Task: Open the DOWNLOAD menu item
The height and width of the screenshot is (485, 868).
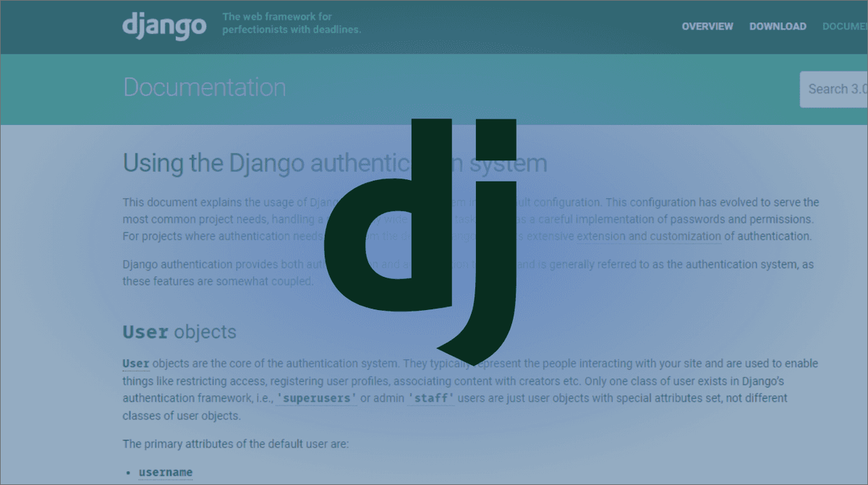Action: [778, 26]
